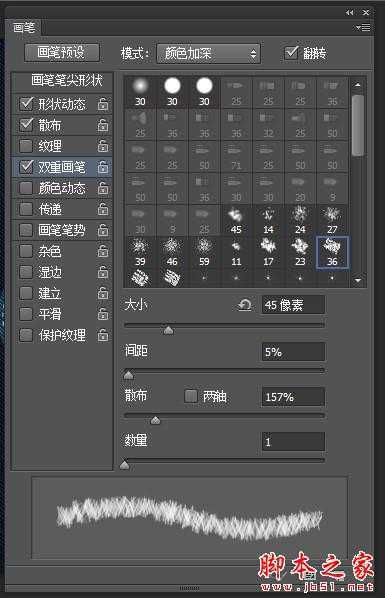Click the brush list scroll-up arrow
This screenshot has height=598, width=385.
[358, 85]
